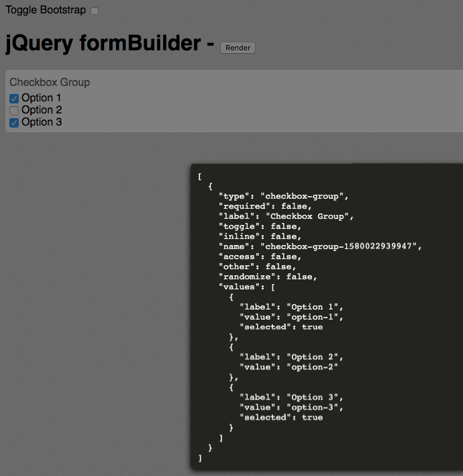
Task: Click the checkbox-group-1580022939947 name line
Action: click(x=320, y=246)
